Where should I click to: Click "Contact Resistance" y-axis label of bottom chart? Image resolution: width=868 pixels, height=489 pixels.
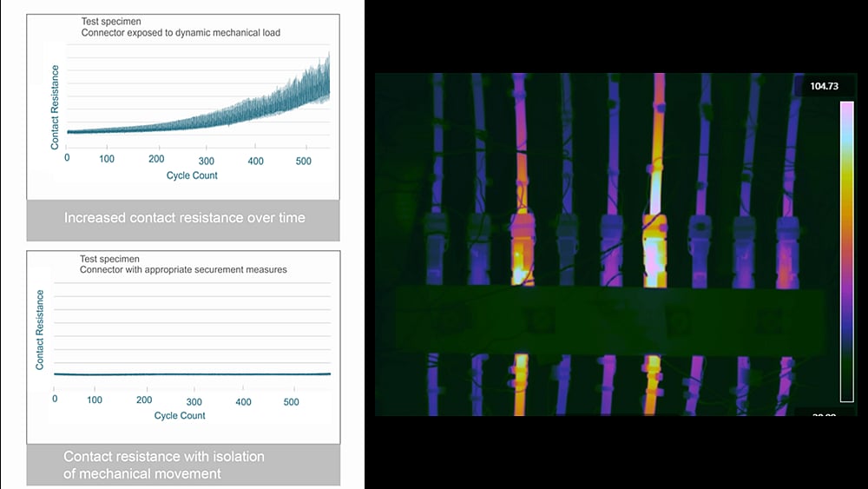(x=41, y=330)
